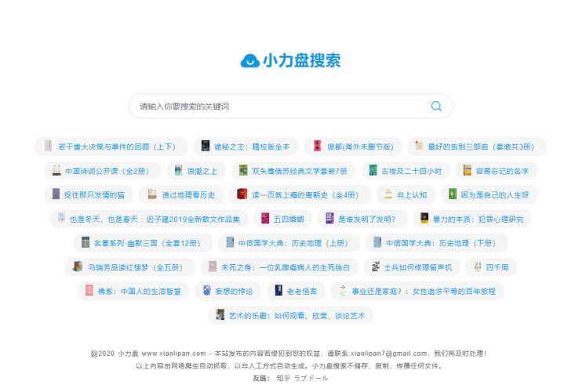Click book cover icon for 幽默三国

click(86, 242)
